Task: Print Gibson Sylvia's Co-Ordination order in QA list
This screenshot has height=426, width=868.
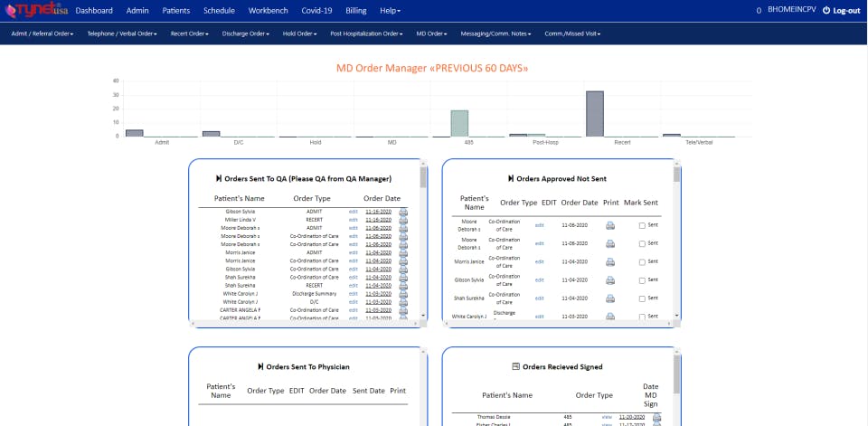Action: 403,270
